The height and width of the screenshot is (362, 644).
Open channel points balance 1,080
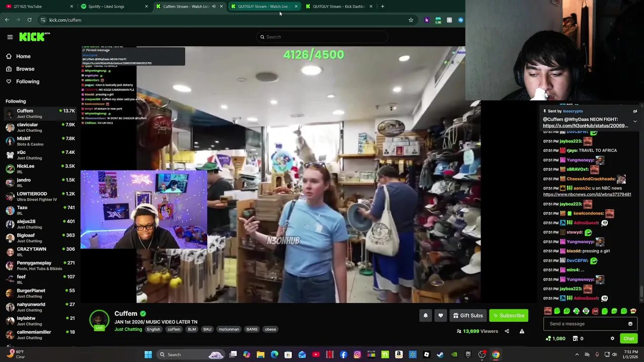point(556,338)
